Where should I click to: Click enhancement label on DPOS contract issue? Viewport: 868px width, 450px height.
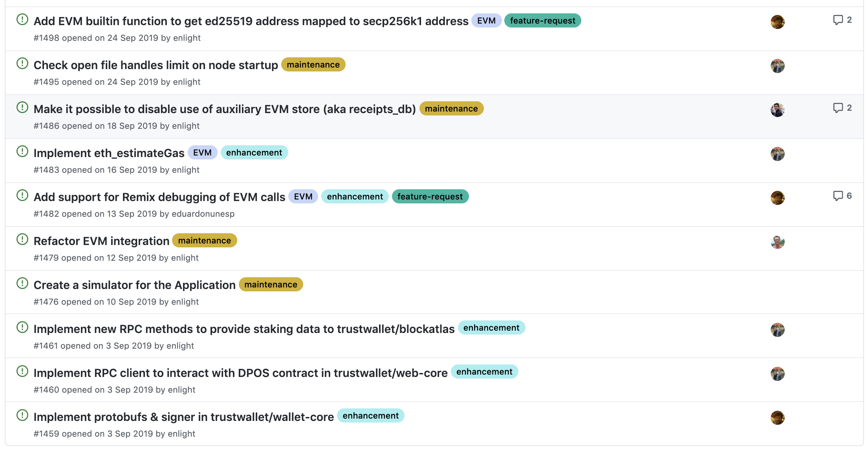(484, 371)
